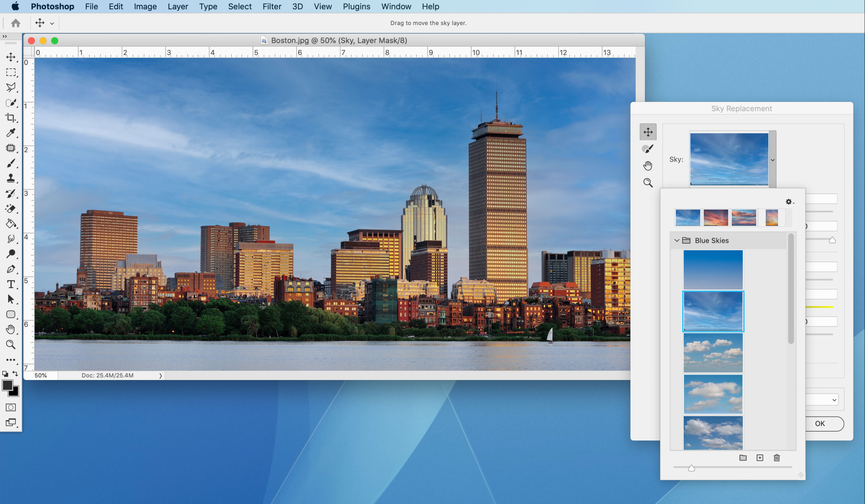Image resolution: width=865 pixels, height=504 pixels.
Task: Choose the clear gradient blue sky thumbnail
Action: click(x=713, y=270)
